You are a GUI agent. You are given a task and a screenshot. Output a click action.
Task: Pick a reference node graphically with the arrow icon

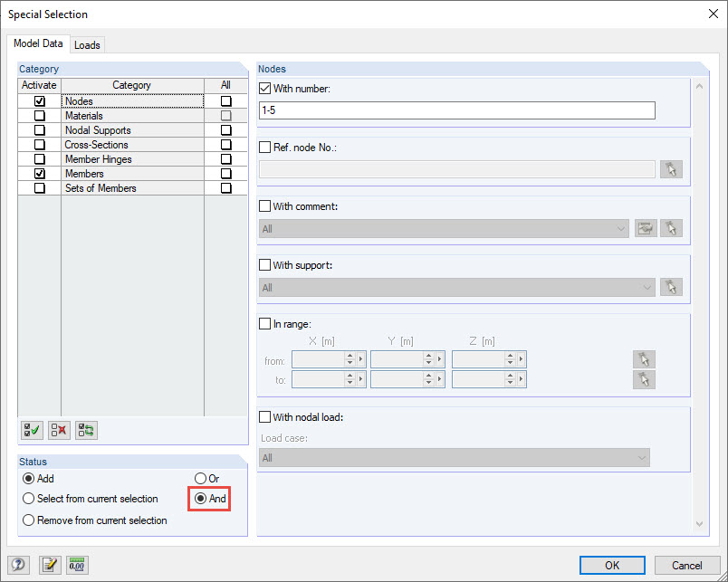pyautogui.click(x=671, y=168)
